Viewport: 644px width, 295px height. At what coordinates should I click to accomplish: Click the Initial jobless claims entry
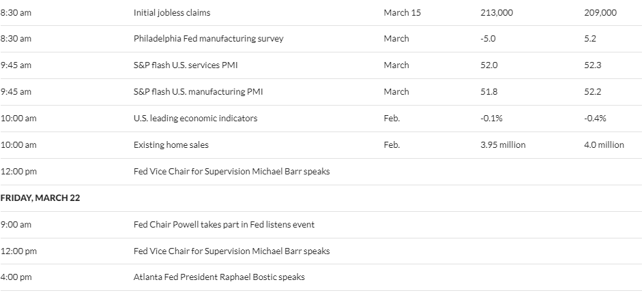click(172, 13)
